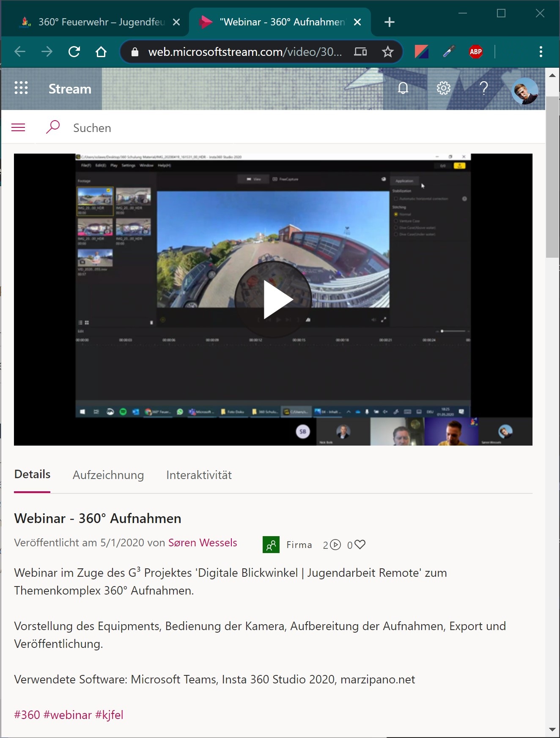Close the 360° Feuerwehr tab
560x738 pixels.
(x=176, y=22)
